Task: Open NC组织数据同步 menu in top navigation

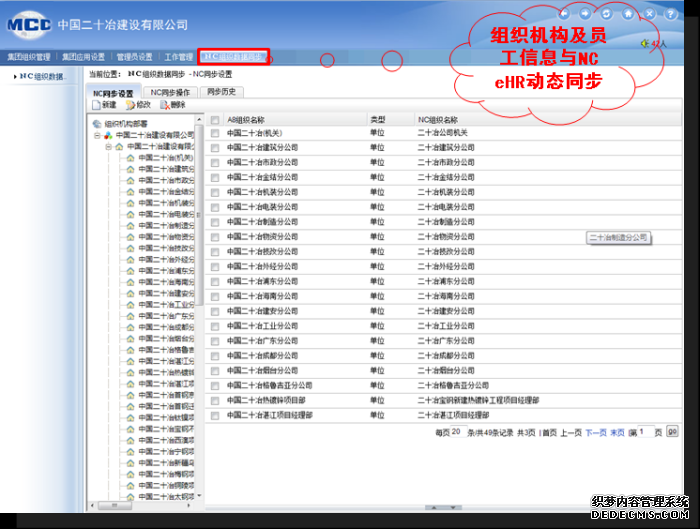Action: click(x=233, y=57)
